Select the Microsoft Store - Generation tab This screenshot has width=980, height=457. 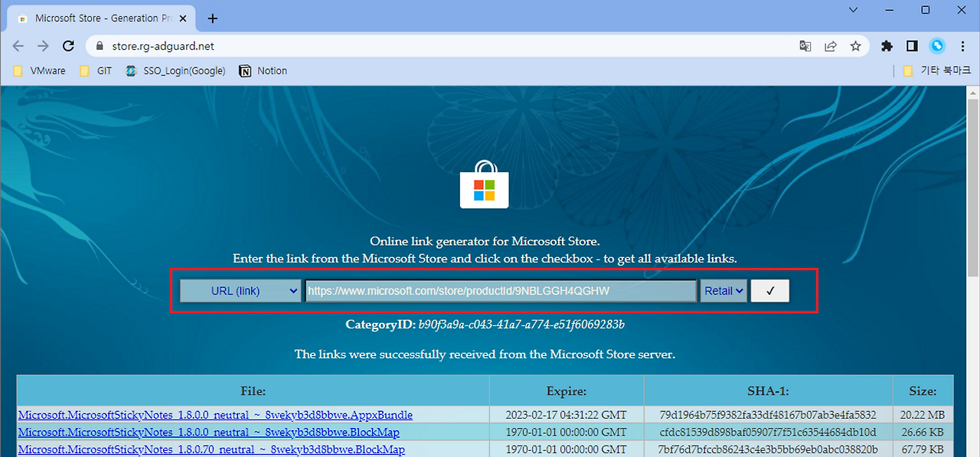(103, 18)
